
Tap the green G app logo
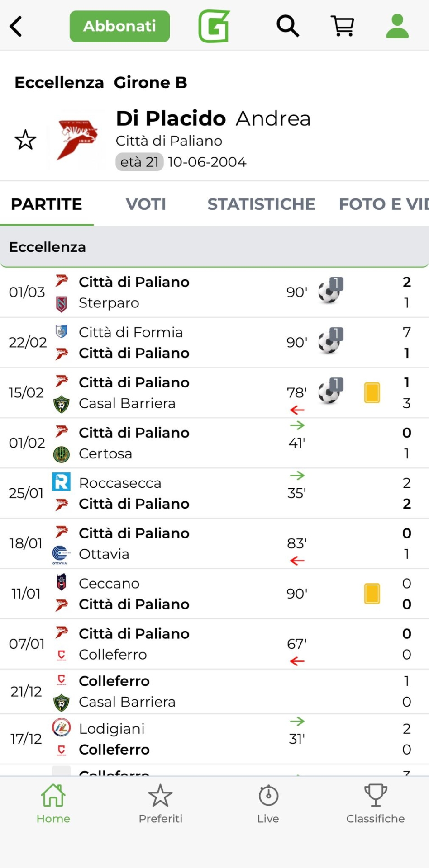click(x=214, y=26)
